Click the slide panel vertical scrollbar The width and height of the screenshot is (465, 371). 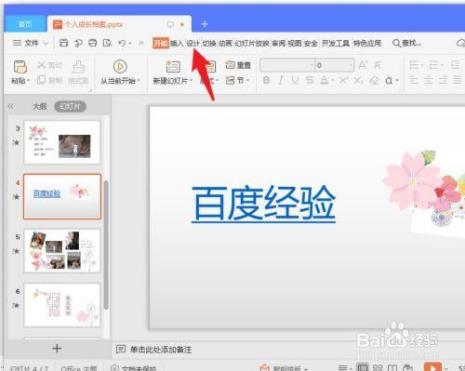click(x=106, y=245)
